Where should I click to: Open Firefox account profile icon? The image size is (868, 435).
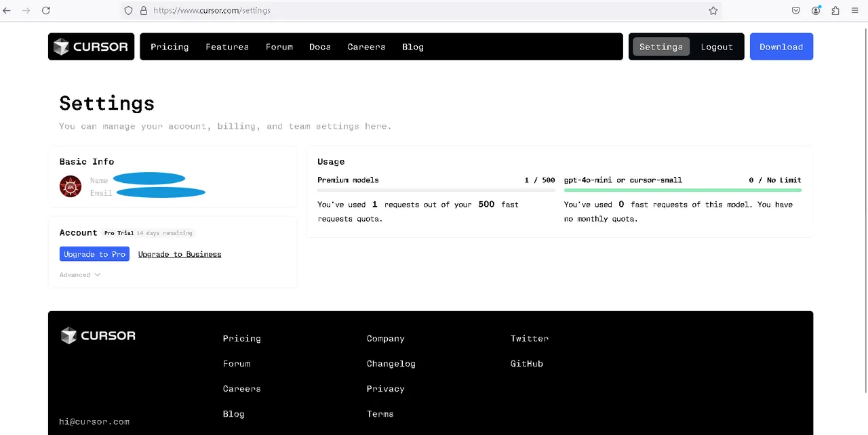coord(816,11)
